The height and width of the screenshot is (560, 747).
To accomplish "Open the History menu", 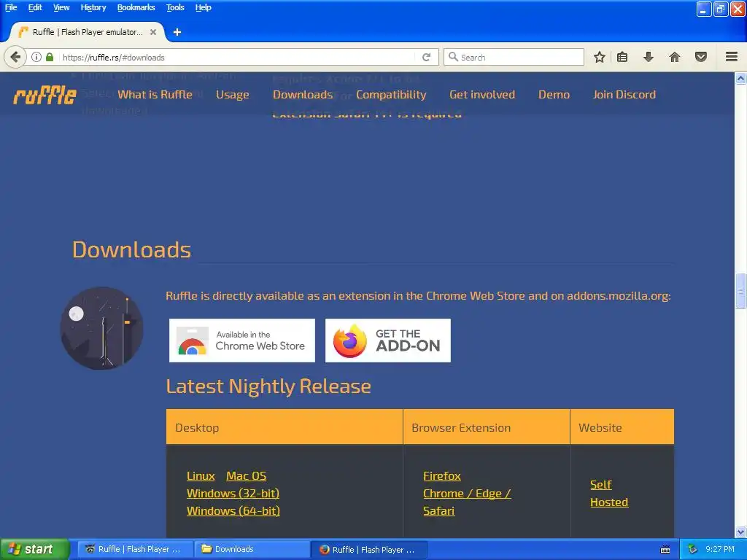I will click(x=93, y=7).
